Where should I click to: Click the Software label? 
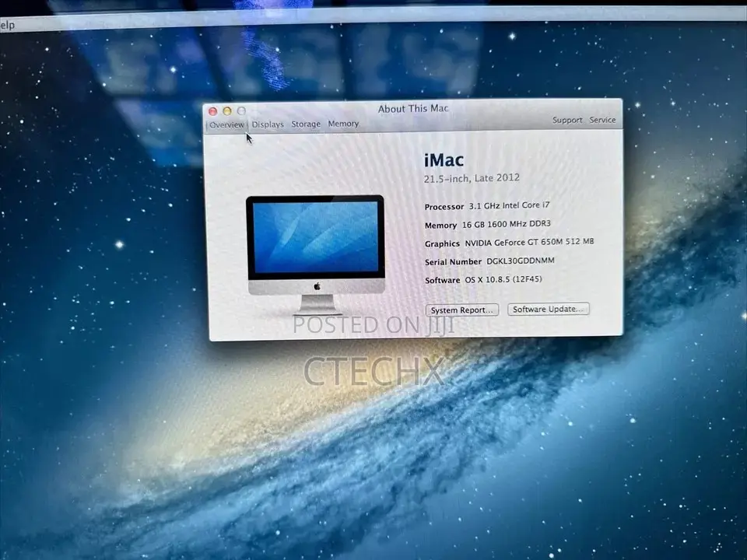[x=442, y=281]
